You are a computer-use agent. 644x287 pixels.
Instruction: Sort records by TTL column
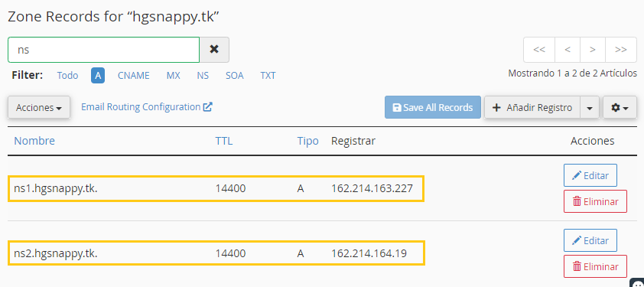[224, 141]
